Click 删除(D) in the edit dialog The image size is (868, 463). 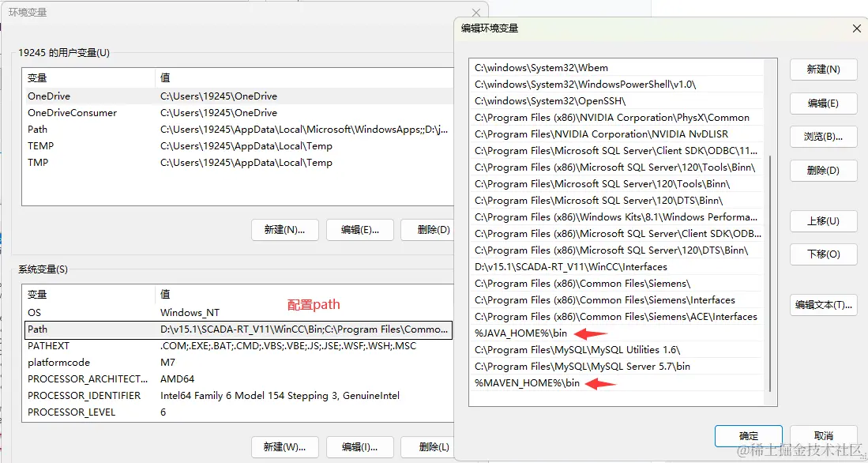(823, 171)
